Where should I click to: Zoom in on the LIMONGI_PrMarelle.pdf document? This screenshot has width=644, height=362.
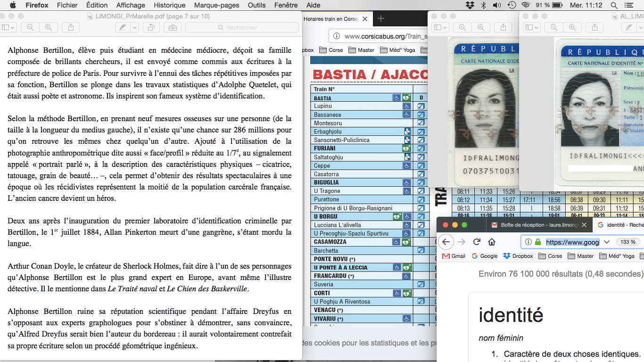pos(48,27)
